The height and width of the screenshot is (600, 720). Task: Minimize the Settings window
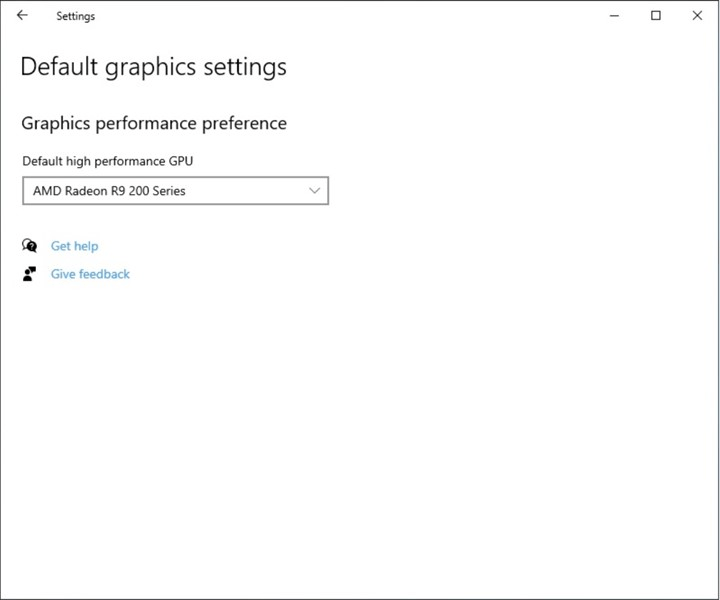point(614,16)
